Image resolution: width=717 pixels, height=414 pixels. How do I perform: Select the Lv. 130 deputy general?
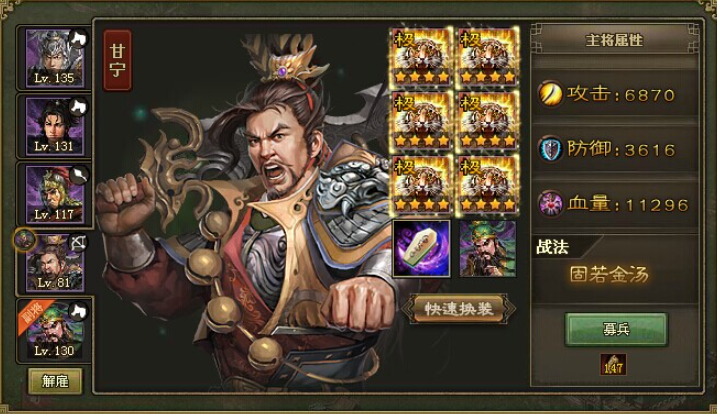point(55,329)
